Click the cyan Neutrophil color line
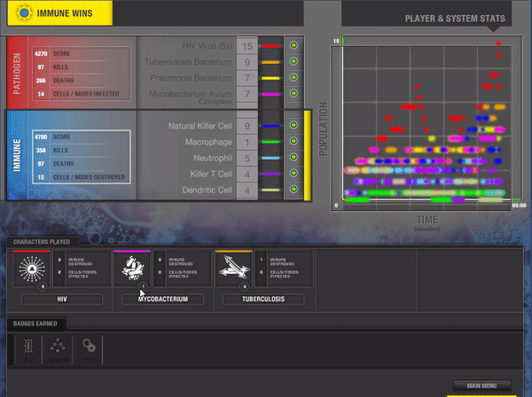532x397 pixels. (270, 158)
